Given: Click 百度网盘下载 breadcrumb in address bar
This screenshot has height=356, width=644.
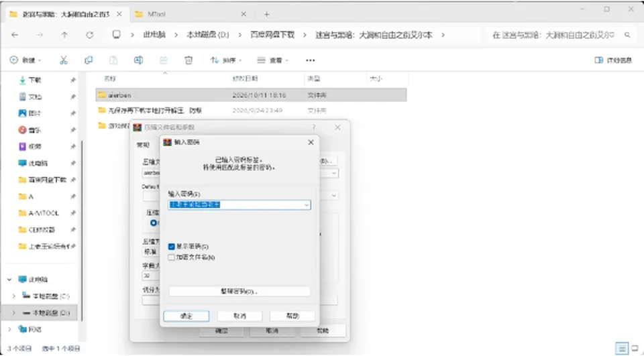Looking at the screenshot, I should (x=272, y=35).
